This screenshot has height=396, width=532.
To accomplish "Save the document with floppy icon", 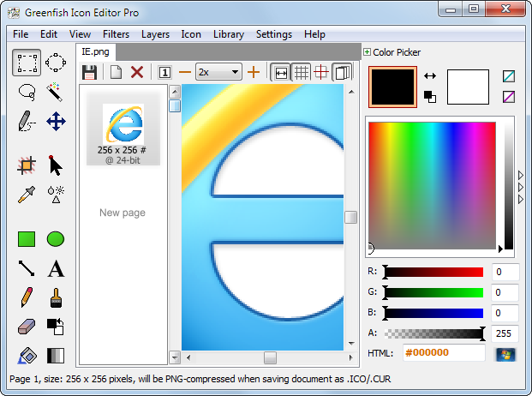I will pyautogui.click(x=90, y=72).
